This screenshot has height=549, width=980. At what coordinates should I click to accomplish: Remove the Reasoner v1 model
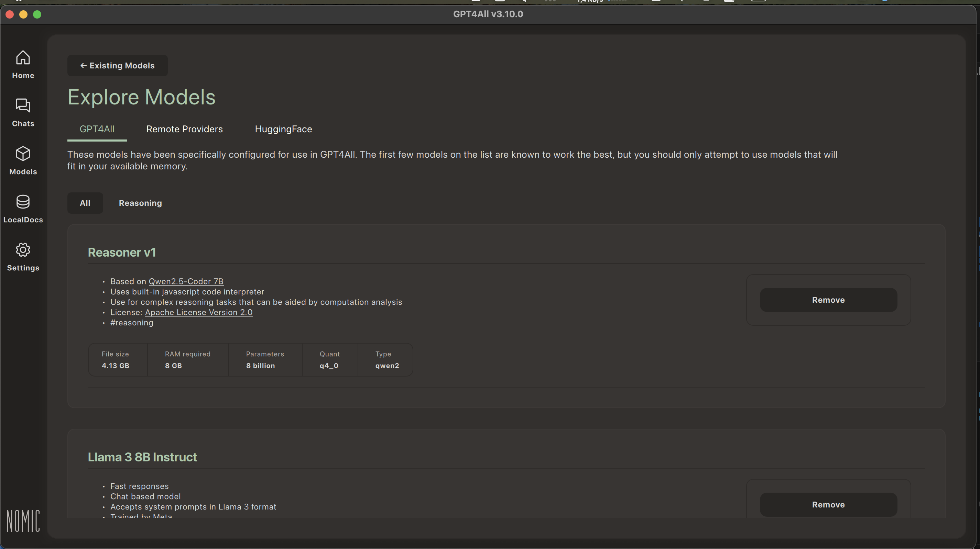pos(828,300)
